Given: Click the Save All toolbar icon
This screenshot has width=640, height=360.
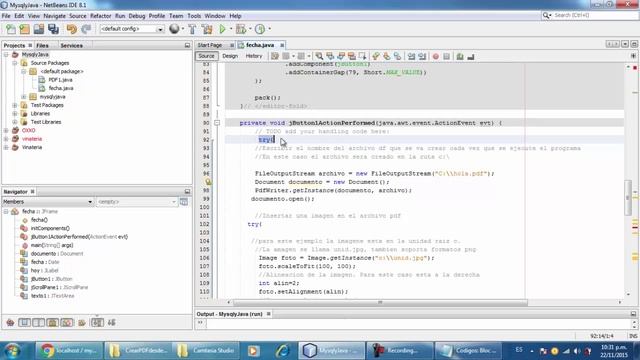Looking at the screenshot, I should (53, 29).
